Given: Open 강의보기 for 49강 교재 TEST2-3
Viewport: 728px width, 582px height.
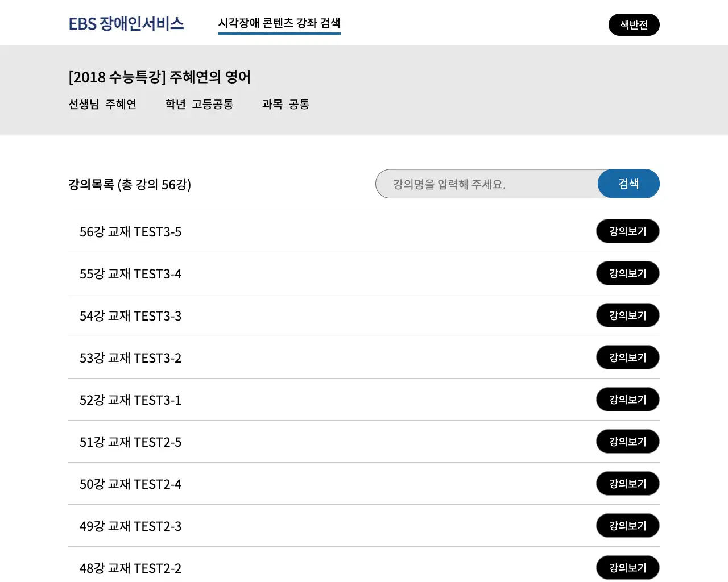Looking at the screenshot, I should (x=627, y=526).
